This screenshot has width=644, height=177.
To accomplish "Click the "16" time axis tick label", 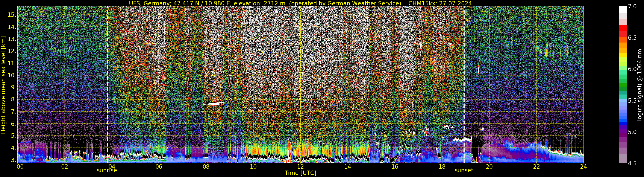I will click(395, 166).
